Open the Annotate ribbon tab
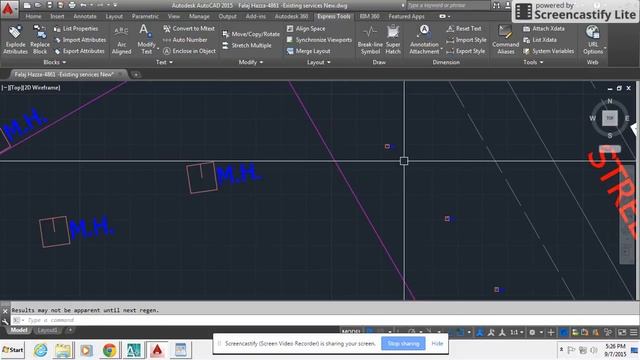The width and height of the screenshot is (640, 360). [x=85, y=16]
